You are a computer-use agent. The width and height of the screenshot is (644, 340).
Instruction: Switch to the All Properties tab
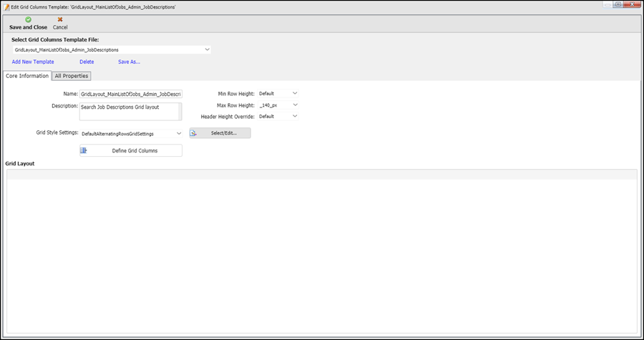click(72, 76)
